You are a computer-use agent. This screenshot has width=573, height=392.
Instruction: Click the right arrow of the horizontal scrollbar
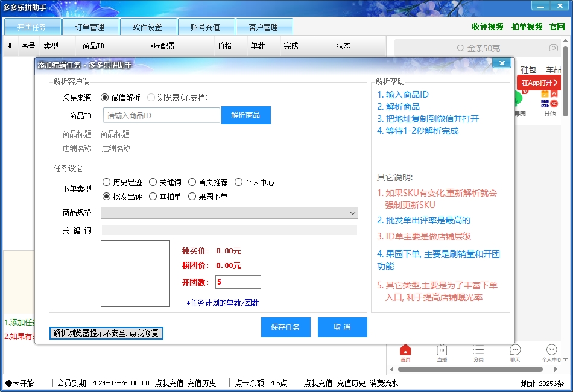(556, 369)
